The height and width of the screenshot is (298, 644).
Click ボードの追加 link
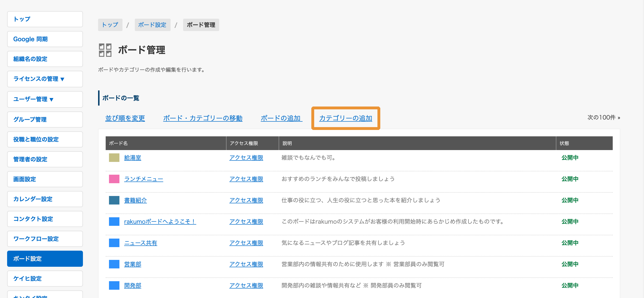click(x=281, y=118)
